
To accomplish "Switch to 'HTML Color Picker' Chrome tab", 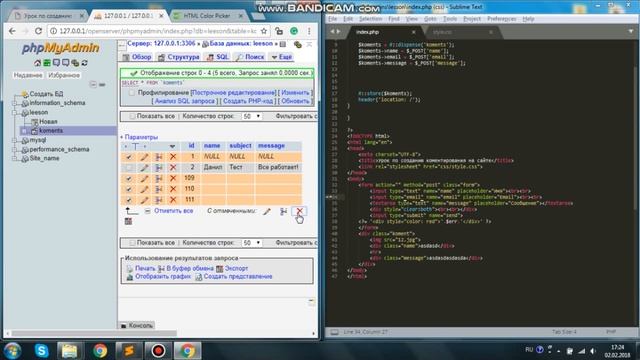I will (x=207, y=16).
